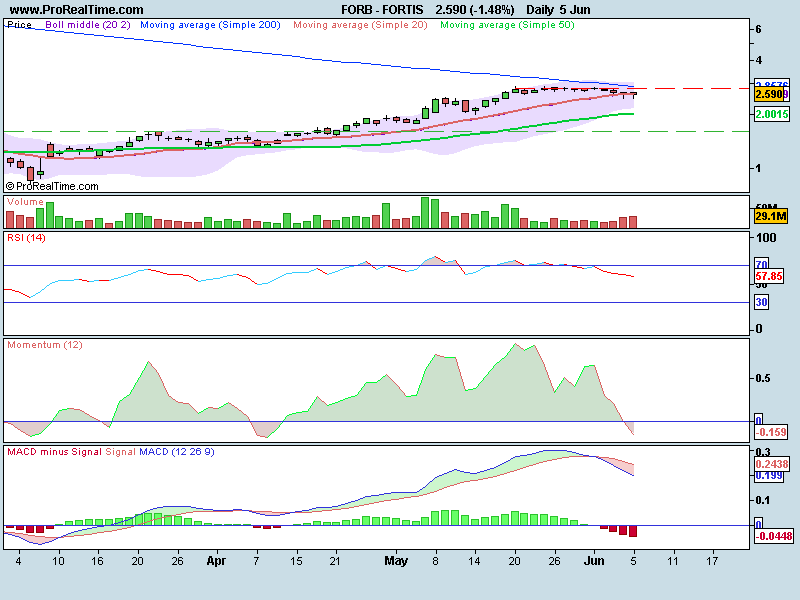Click the green dashed support line
Viewport: 800px width, 600px height.
[378, 132]
